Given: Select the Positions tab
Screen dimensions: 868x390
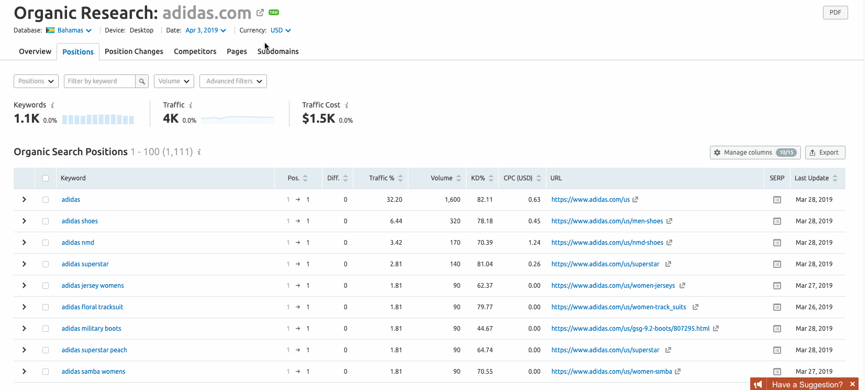Looking at the screenshot, I should [x=78, y=52].
